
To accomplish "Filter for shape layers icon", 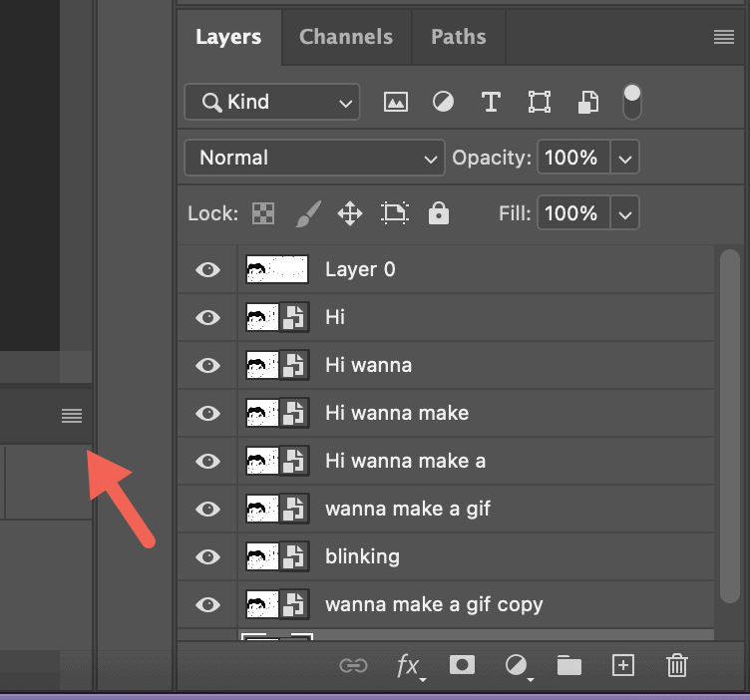I will tap(539, 102).
